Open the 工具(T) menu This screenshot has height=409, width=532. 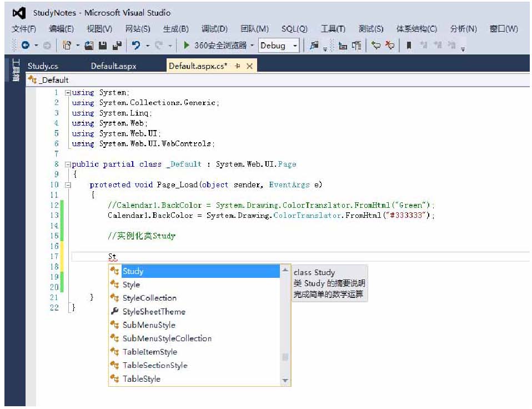[x=333, y=29]
